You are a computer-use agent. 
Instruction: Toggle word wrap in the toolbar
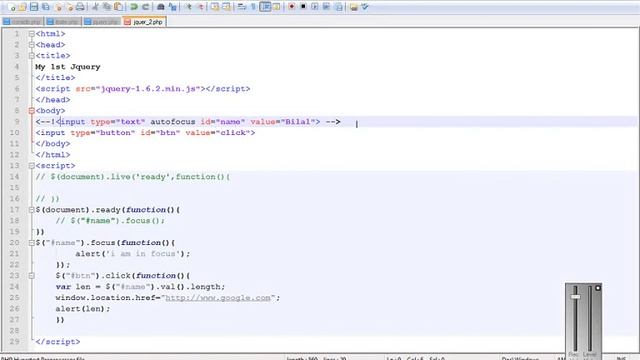[242, 7]
